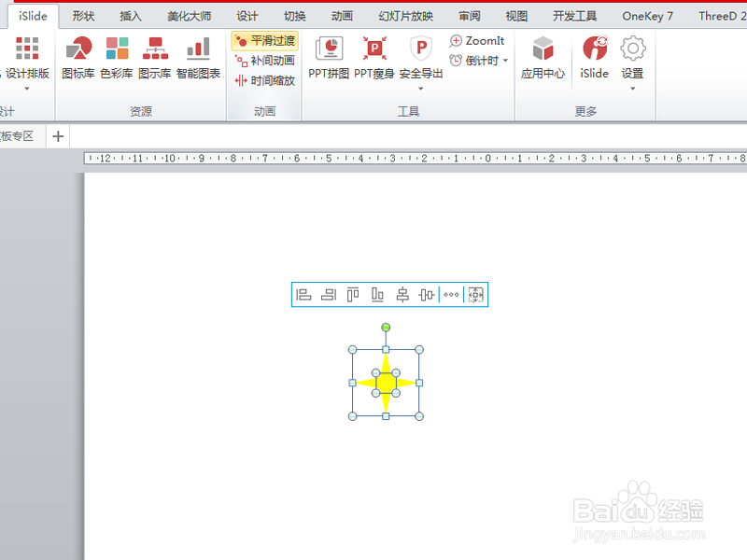The width and height of the screenshot is (747, 560).
Task: Open the 设计排版 design layout tool
Action: (x=27, y=57)
